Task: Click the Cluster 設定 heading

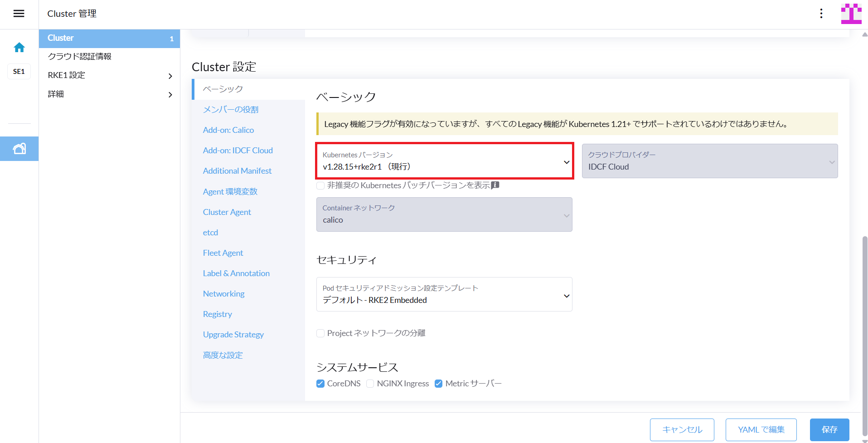Action: (224, 67)
